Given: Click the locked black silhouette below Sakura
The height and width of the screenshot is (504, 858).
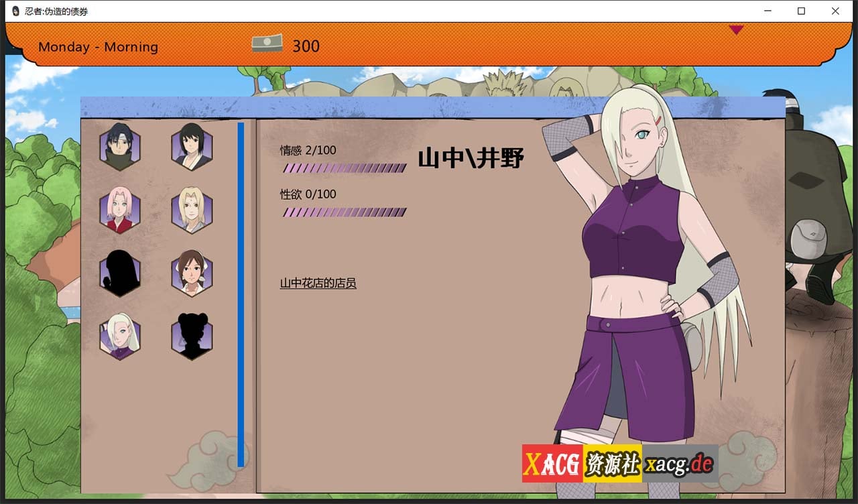Looking at the screenshot, I should [x=120, y=273].
